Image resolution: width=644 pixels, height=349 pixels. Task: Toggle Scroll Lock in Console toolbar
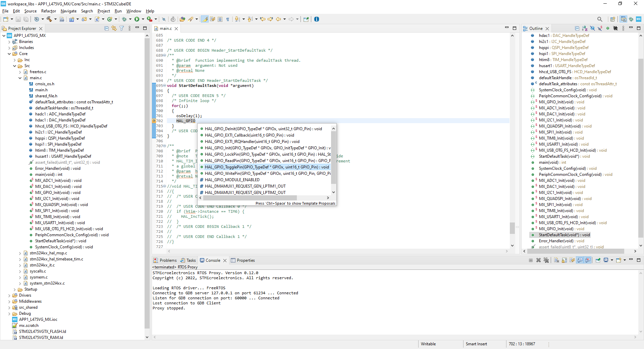(564, 260)
